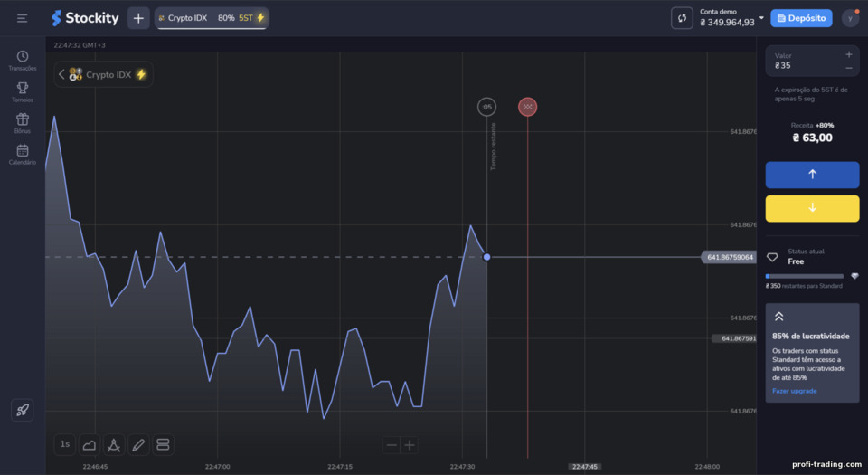Click the 22:48:00 time axis label
The width and height of the screenshot is (868, 475).
click(707, 467)
